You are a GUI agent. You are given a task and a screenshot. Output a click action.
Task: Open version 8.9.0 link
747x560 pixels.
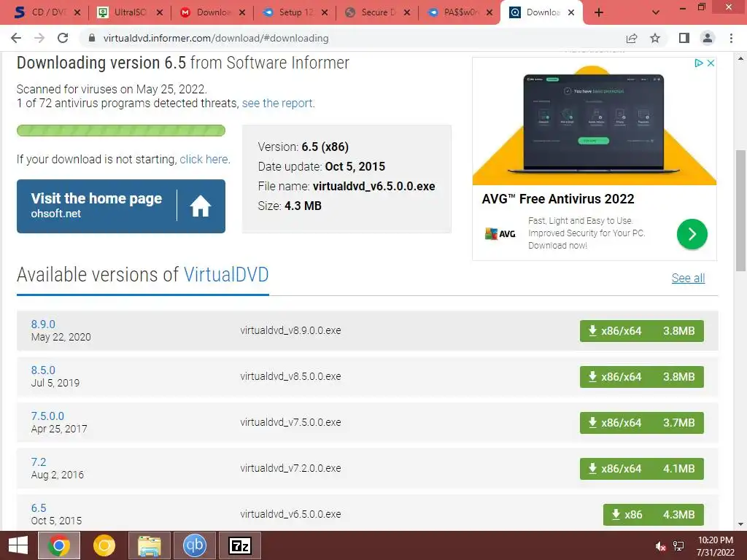pos(43,324)
